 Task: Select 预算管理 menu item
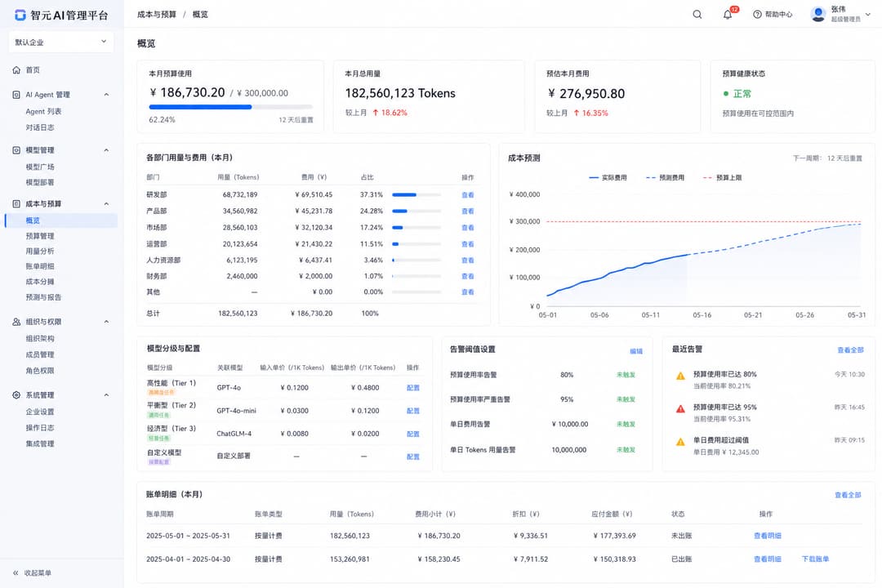pos(40,236)
